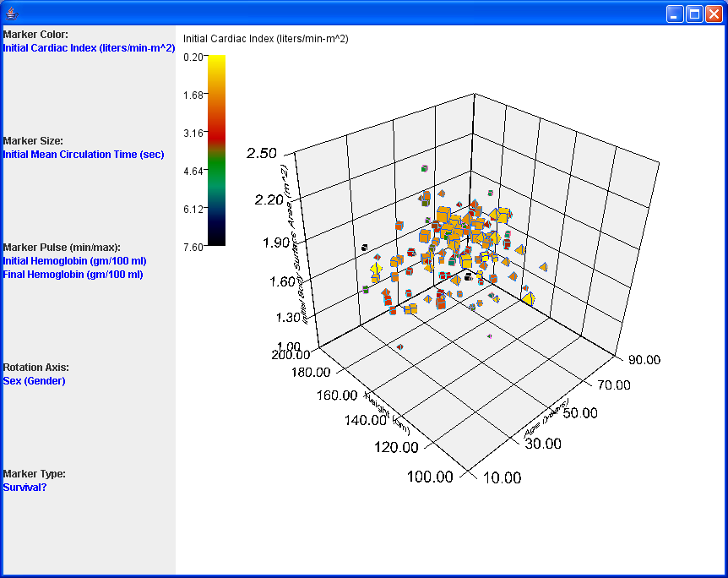Close the window with the red X
728x578 pixels.
click(714, 14)
